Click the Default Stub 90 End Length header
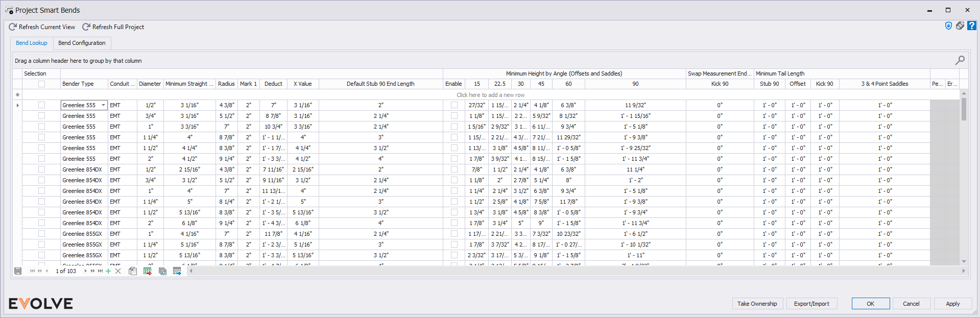Screen dimensions: 980x318 (380, 84)
